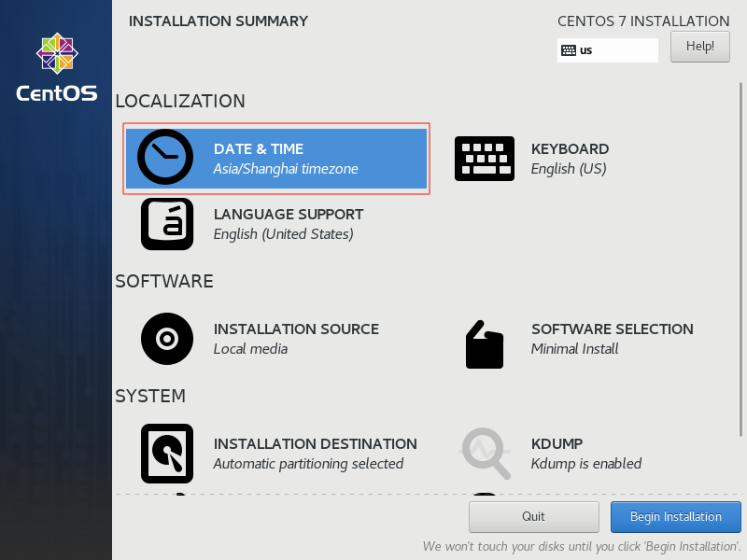Viewport: 747px width, 560px height.
Task: Select Asia/Shanghai timezone text
Action: point(286,169)
